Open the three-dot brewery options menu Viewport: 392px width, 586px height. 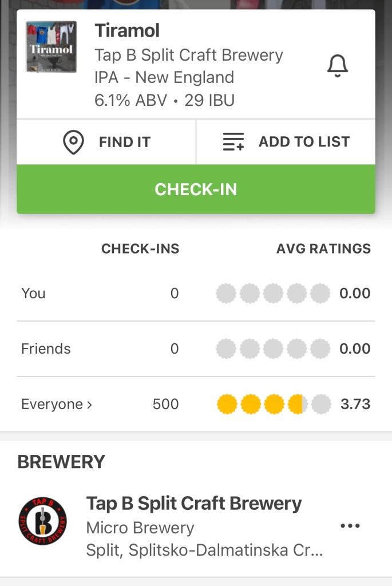[x=350, y=525]
